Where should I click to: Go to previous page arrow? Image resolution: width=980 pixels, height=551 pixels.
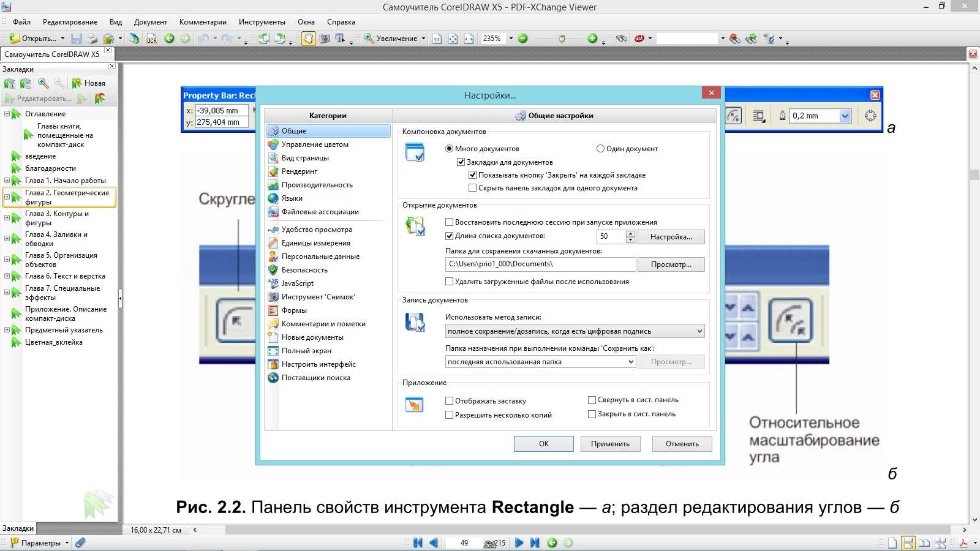tap(434, 542)
